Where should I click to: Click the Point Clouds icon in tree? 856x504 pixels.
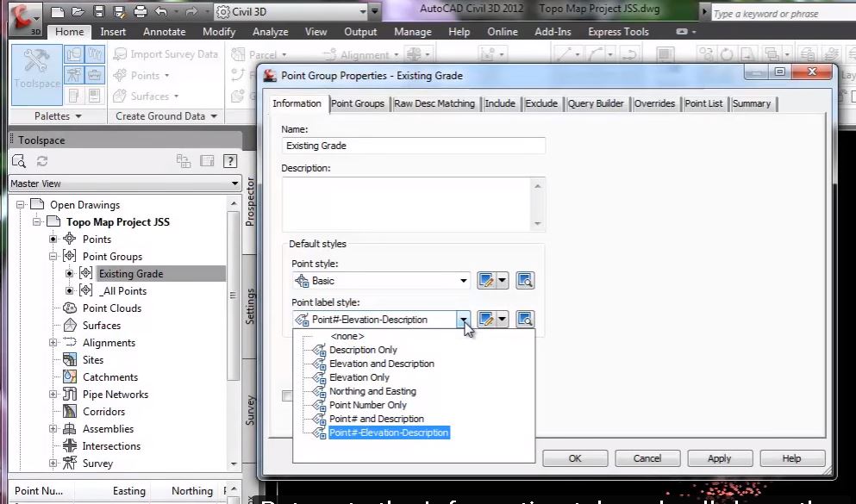click(69, 308)
